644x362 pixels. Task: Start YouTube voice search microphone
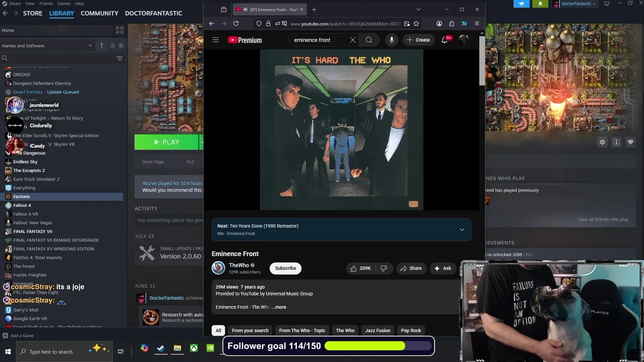click(391, 40)
